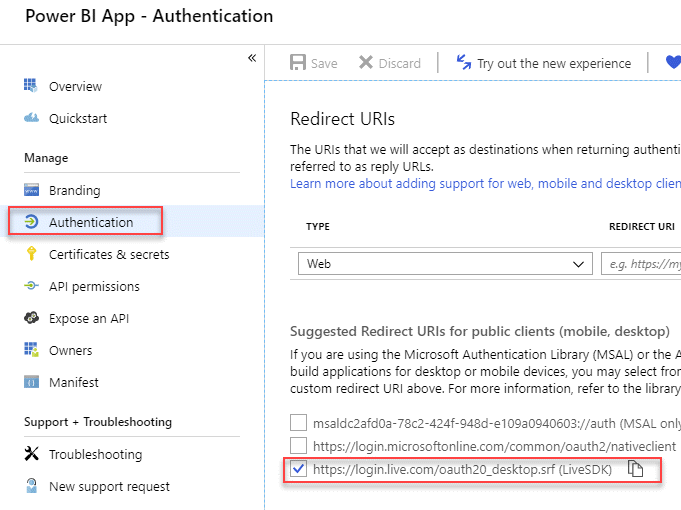This screenshot has height=510, width=681.
Task: Navigate to API permissions
Action: point(94,287)
